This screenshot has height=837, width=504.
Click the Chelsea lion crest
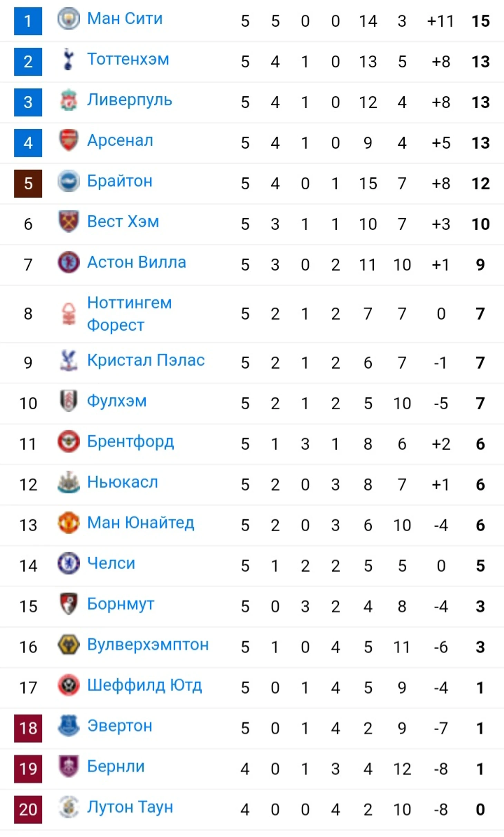(x=68, y=563)
